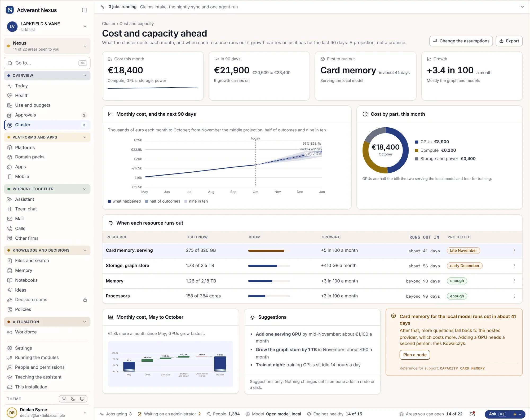Expand the running jobs banner chevron
The image size is (530, 420).
[x=522, y=7]
